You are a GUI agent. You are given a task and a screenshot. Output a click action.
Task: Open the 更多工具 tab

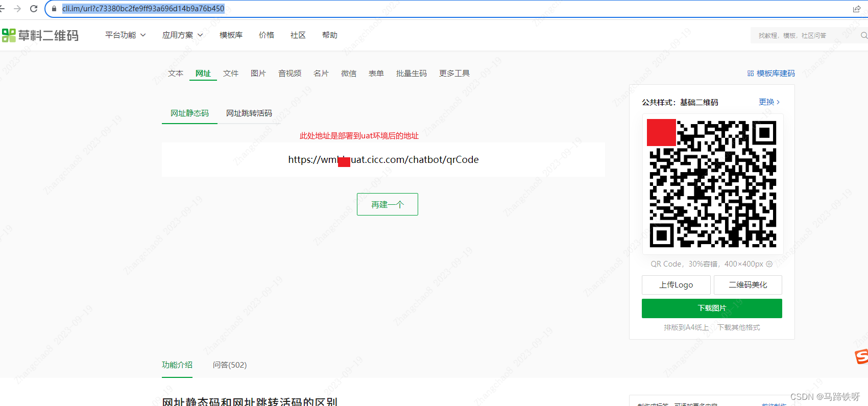pyautogui.click(x=454, y=74)
